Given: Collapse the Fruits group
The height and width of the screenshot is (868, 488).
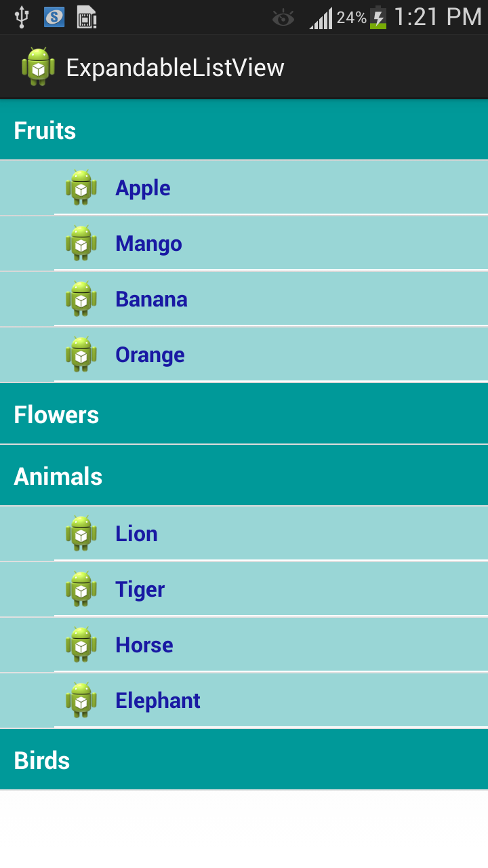Looking at the screenshot, I should click(244, 130).
